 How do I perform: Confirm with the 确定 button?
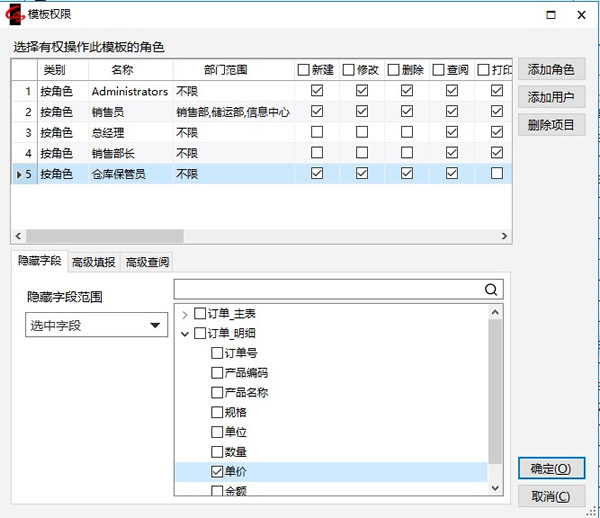551,469
